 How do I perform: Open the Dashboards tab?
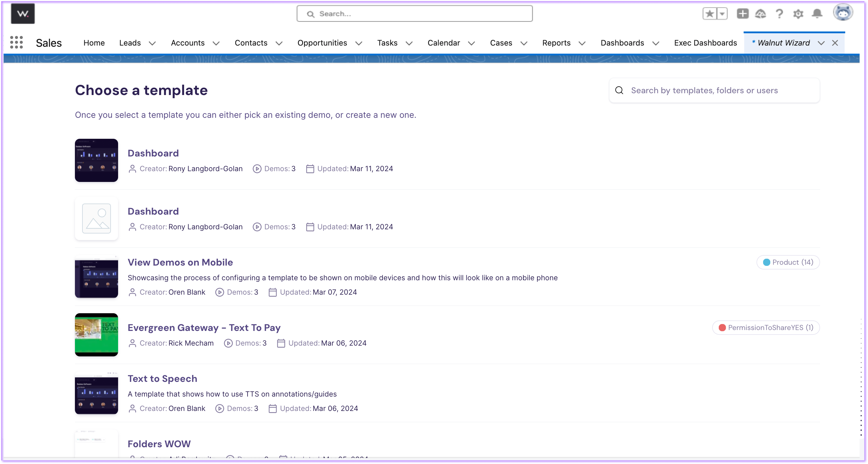click(x=622, y=43)
